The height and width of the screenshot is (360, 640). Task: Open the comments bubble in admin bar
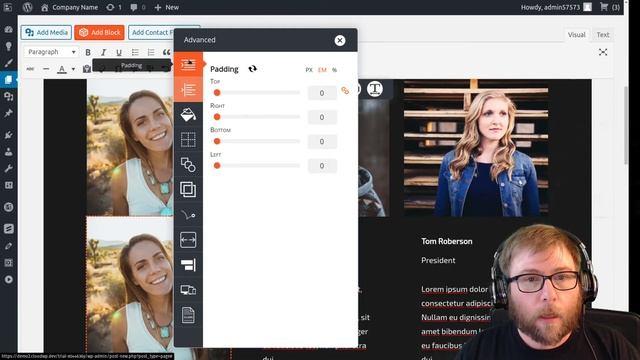[138, 7]
